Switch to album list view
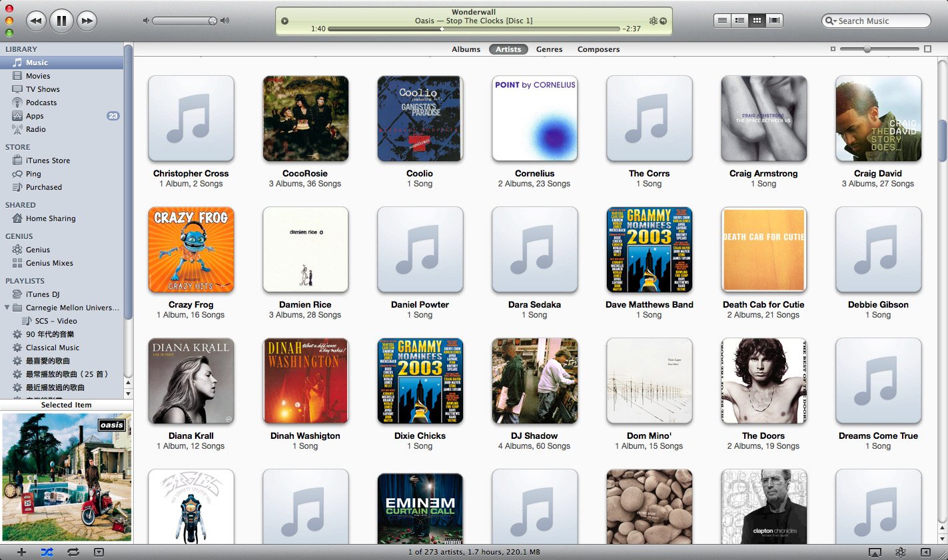 [x=739, y=21]
